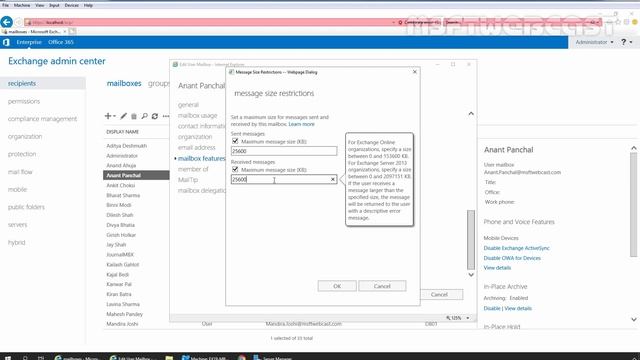Open the help question mark menu

[627, 42]
